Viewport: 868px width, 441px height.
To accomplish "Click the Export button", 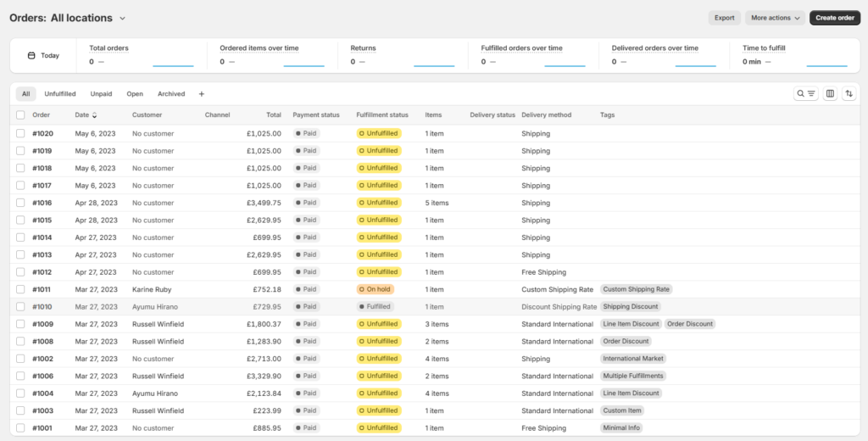I will pyautogui.click(x=724, y=18).
